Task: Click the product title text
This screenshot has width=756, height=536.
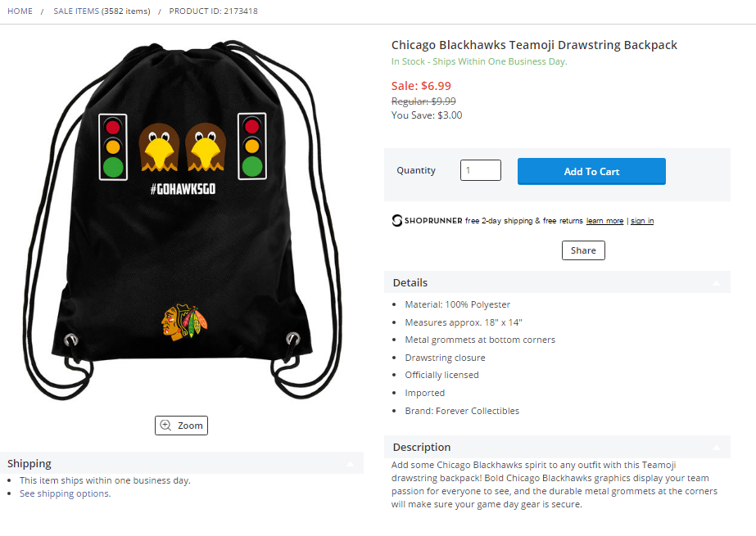Action: click(534, 45)
